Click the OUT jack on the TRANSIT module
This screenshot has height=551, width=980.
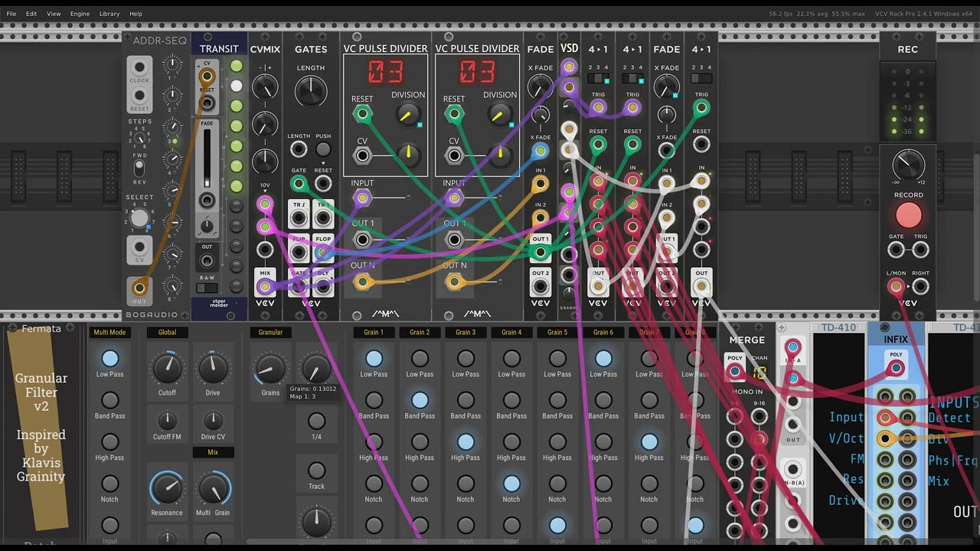[x=207, y=261]
